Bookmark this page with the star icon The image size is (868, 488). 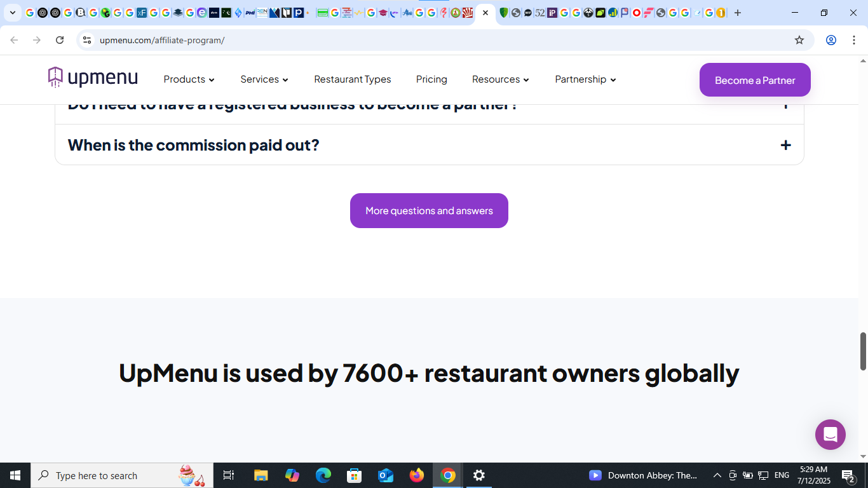pos(799,40)
